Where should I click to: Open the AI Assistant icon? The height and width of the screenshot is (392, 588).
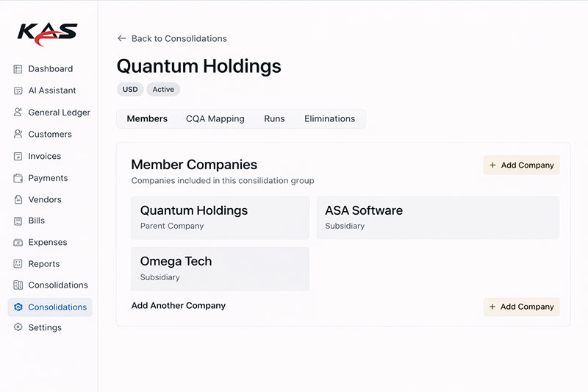18,90
